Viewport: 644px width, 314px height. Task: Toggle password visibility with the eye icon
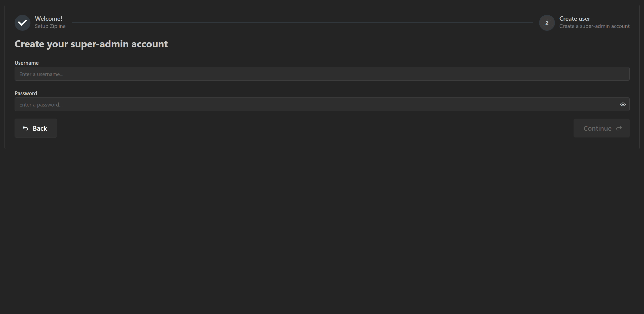[623, 104]
